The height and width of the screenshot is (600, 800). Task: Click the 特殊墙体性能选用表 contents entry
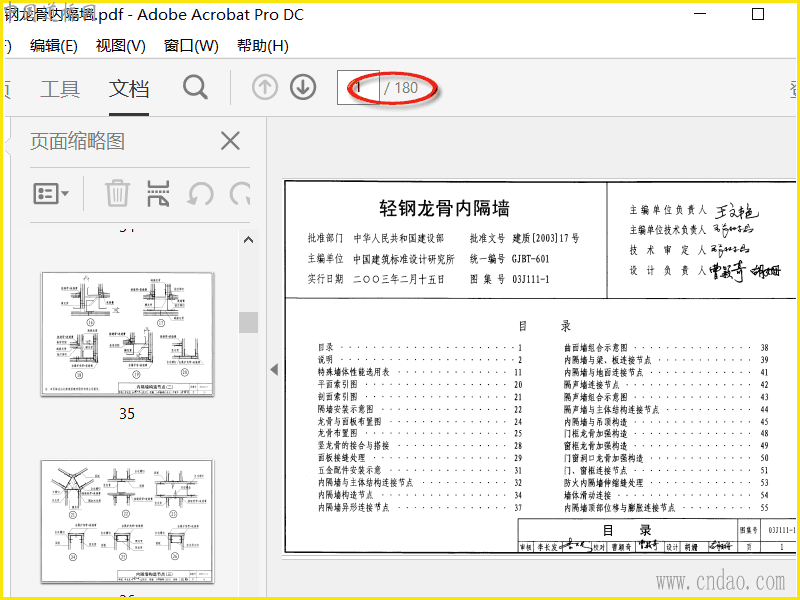pyautogui.click(x=353, y=372)
